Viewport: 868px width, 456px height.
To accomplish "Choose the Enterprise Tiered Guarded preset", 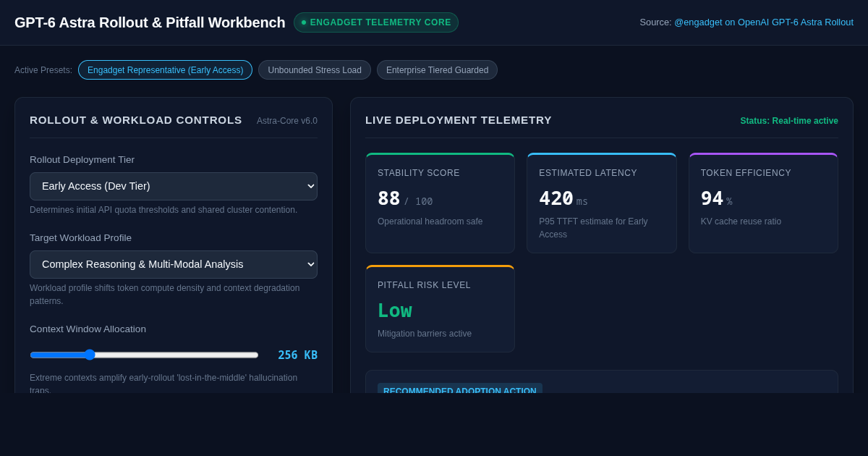I will click(x=437, y=70).
